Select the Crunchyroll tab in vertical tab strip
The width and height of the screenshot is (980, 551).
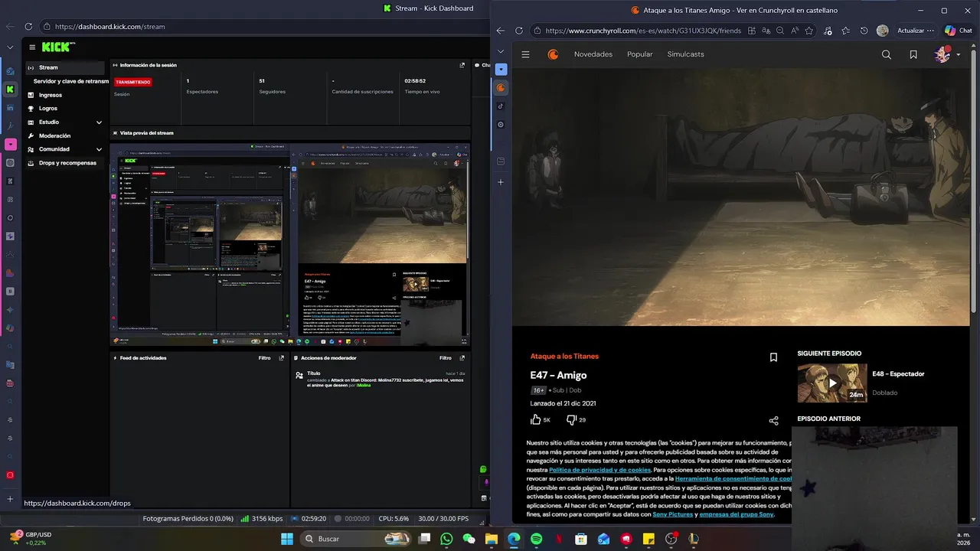click(x=501, y=88)
